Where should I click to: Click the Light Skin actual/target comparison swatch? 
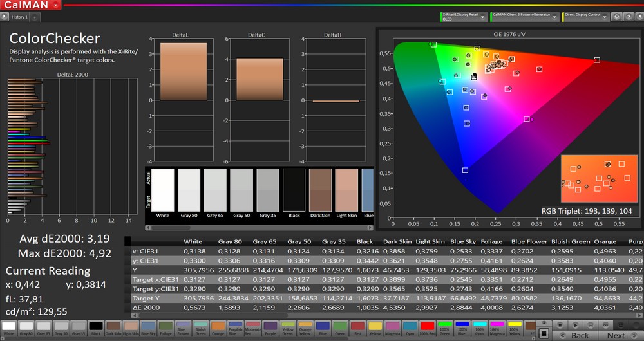[346, 190]
